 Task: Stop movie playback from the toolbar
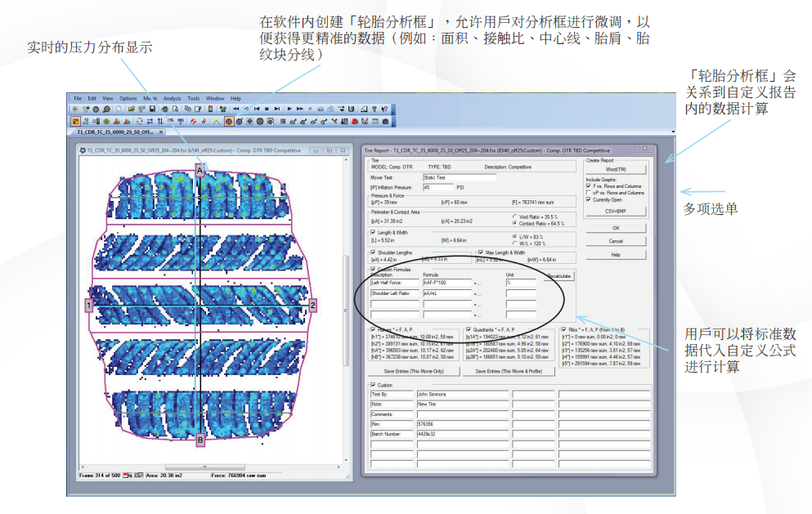[267, 109]
